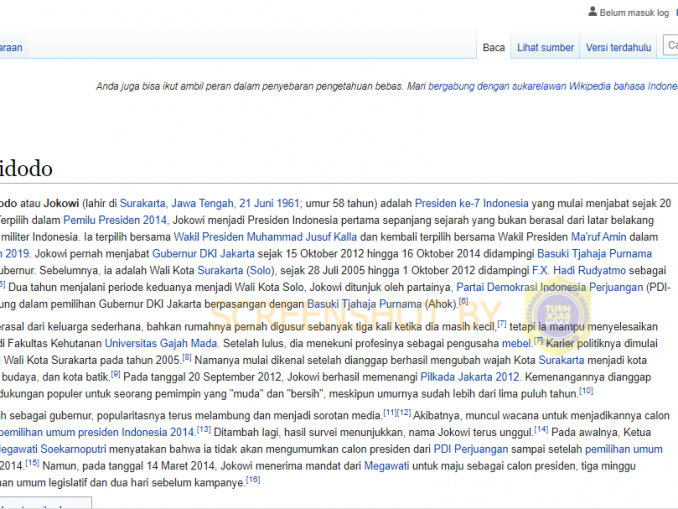Open Universitas Gajah Mada link
The image size is (678, 509).
click(161, 343)
